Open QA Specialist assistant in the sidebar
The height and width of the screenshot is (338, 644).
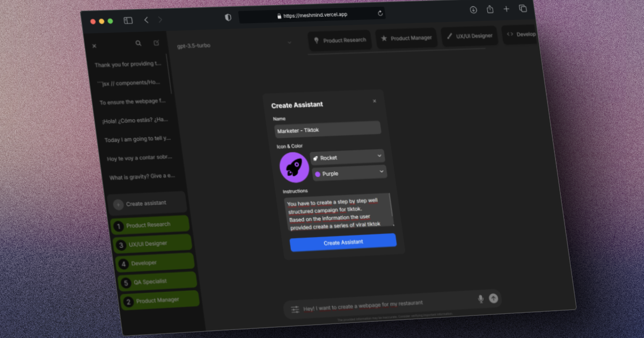click(x=157, y=281)
